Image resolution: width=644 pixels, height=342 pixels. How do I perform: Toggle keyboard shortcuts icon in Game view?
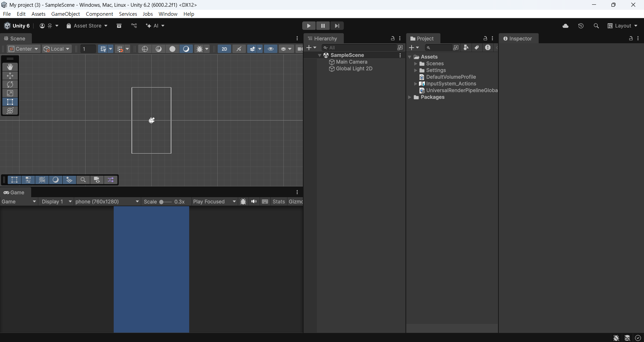(x=265, y=202)
